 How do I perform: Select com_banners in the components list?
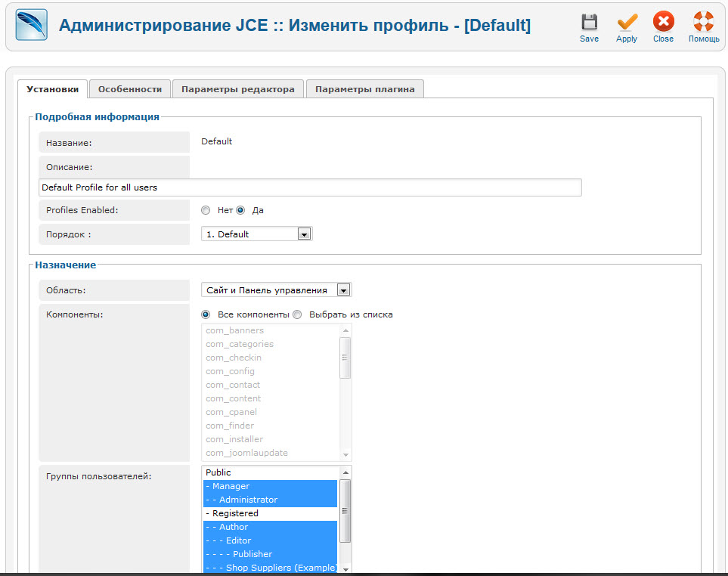[x=271, y=330]
